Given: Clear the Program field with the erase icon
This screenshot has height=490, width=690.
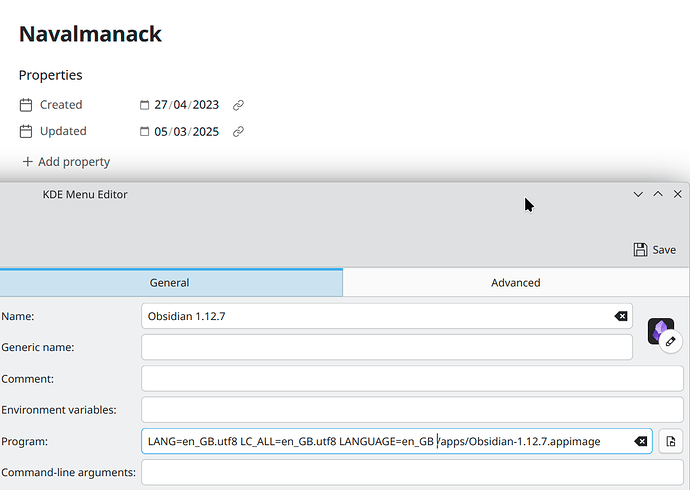Looking at the screenshot, I should [641, 441].
